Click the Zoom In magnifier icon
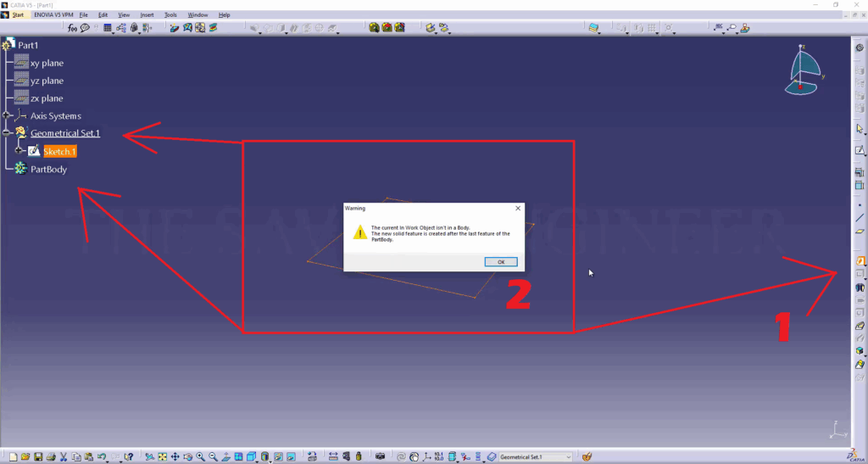The image size is (868, 464). [201, 457]
